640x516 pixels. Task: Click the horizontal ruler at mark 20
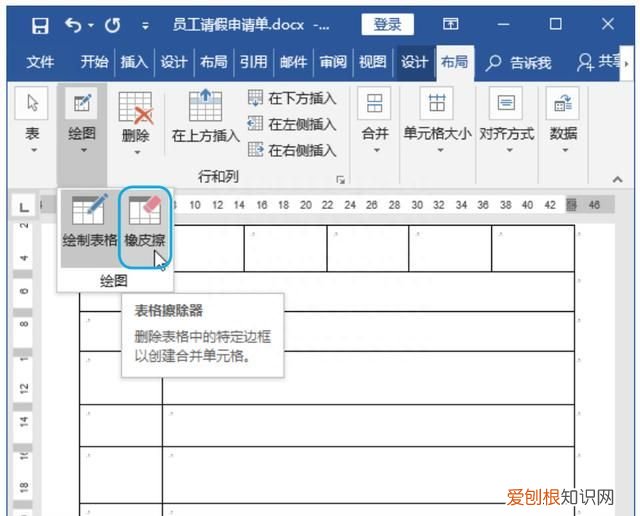[306, 205]
